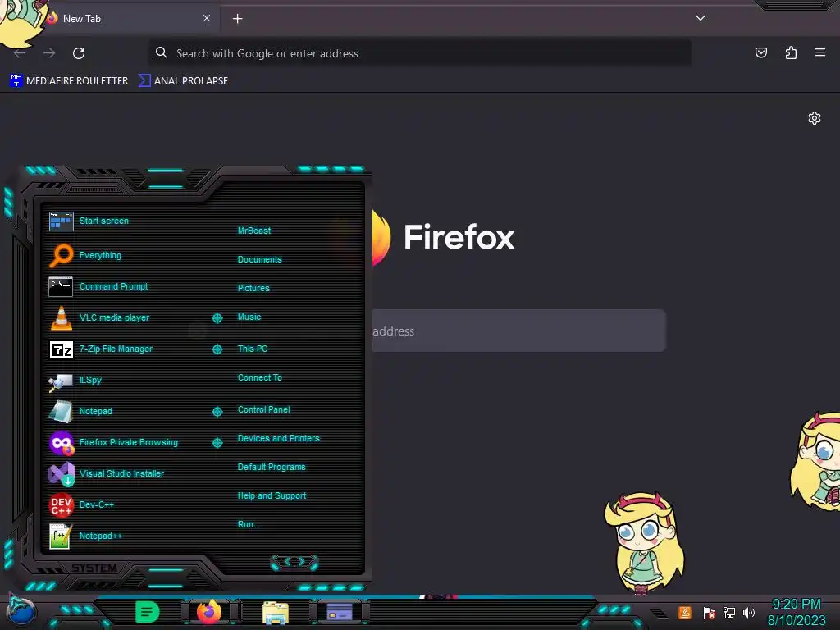Select Run... in start menu
The height and width of the screenshot is (630, 840).
point(249,524)
